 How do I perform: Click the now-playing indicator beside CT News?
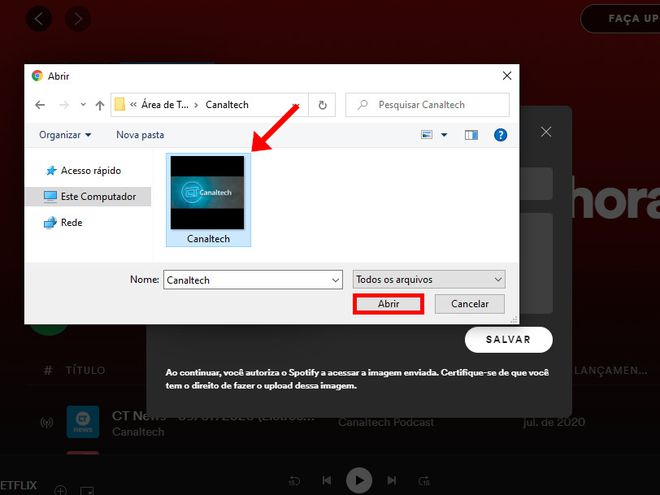pos(46,423)
